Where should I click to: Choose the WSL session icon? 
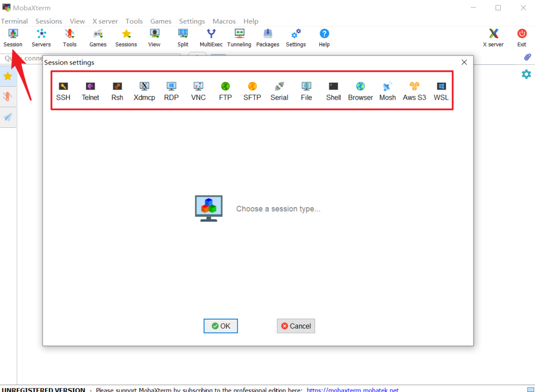pyautogui.click(x=441, y=91)
